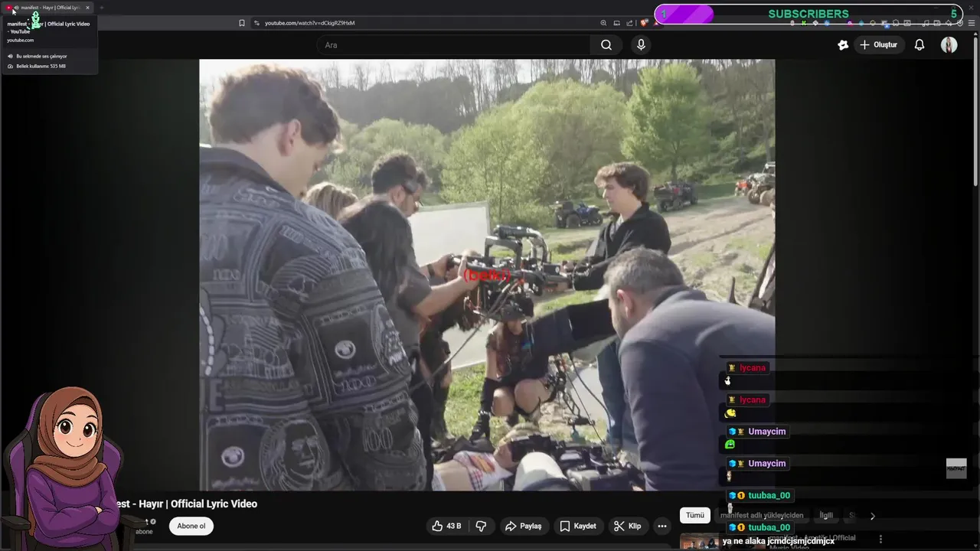980x551 pixels.
Task: Dislike the video with thumbs down
Action: (x=481, y=526)
